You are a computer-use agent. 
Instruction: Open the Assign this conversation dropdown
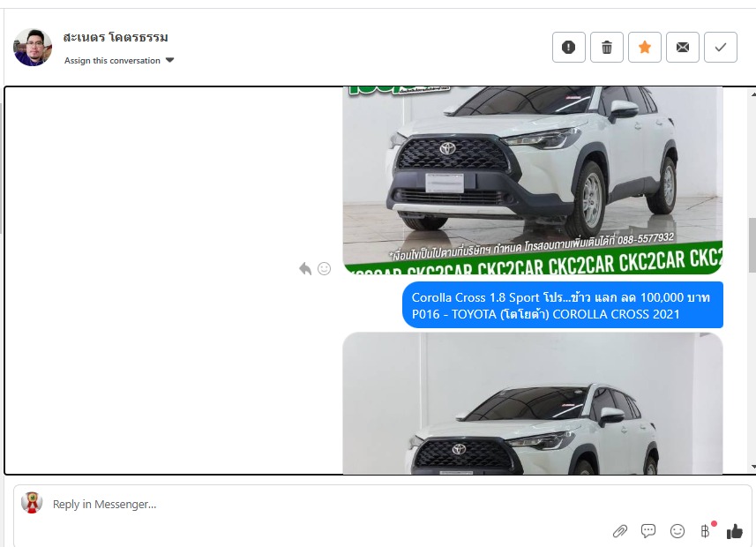tap(119, 60)
